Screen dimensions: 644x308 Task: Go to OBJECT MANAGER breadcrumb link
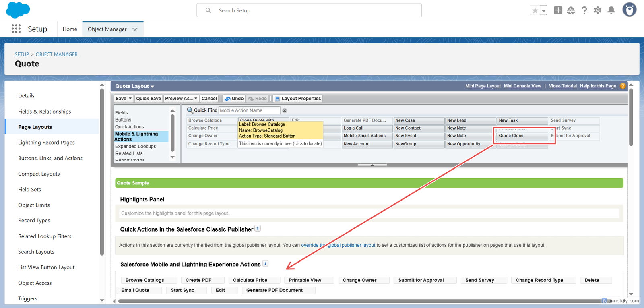click(56, 54)
